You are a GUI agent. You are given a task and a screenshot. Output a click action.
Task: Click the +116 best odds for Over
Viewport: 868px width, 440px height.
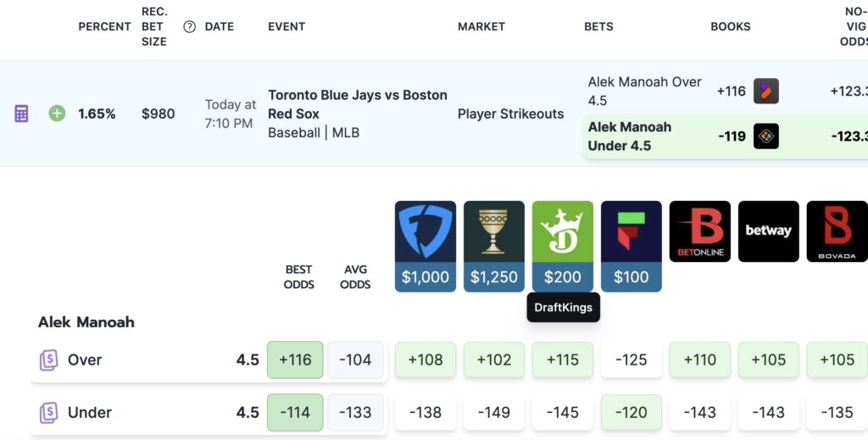[x=295, y=359]
